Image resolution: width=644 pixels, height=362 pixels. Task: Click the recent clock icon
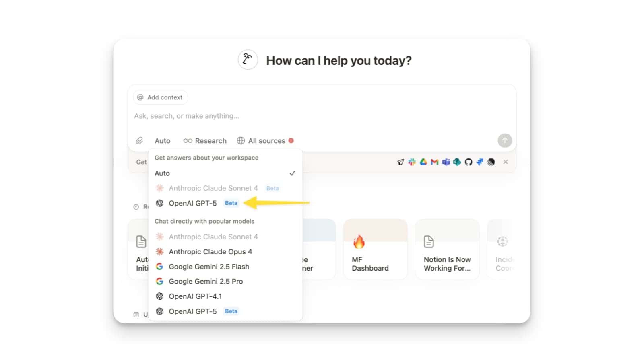pyautogui.click(x=136, y=207)
